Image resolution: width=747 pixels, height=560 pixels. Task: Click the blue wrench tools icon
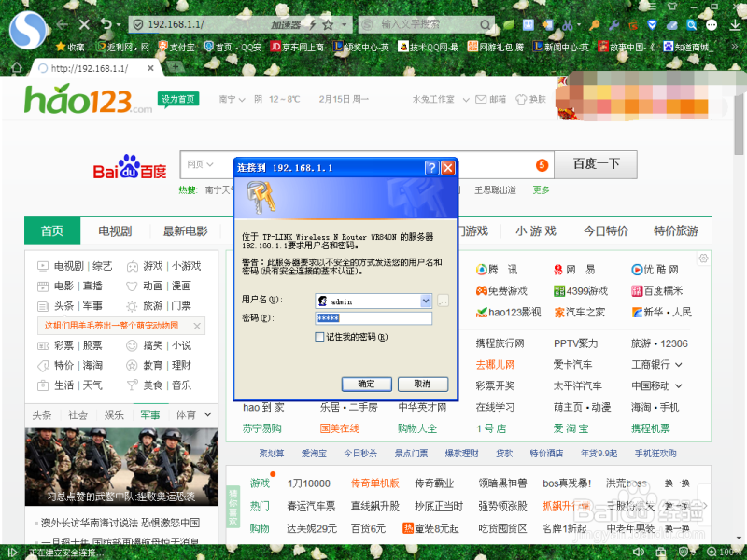613,25
